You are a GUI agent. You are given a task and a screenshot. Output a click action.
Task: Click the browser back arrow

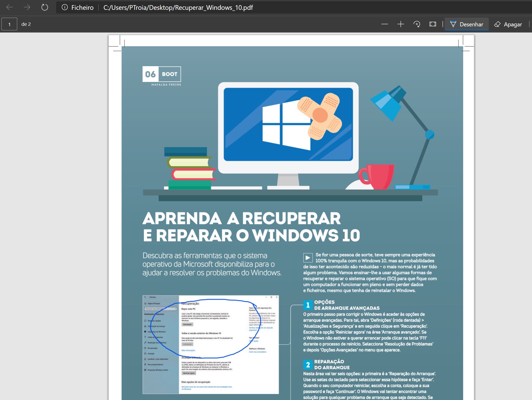pos(9,7)
